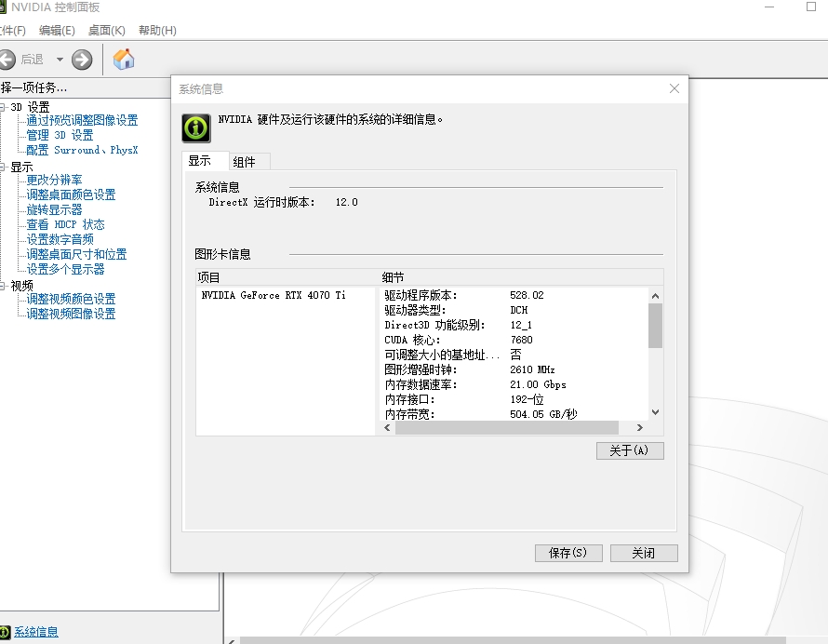Collapse the 视频 tree node
The width and height of the screenshot is (828, 644).
(2, 286)
